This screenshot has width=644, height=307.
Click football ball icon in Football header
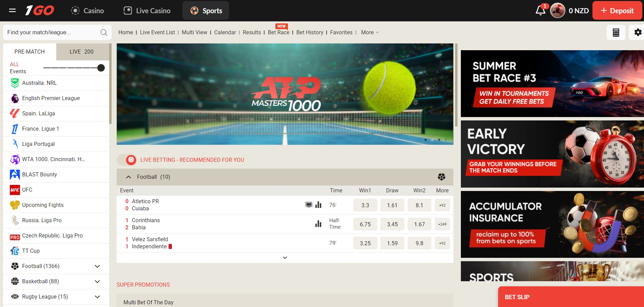click(x=442, y=177)
